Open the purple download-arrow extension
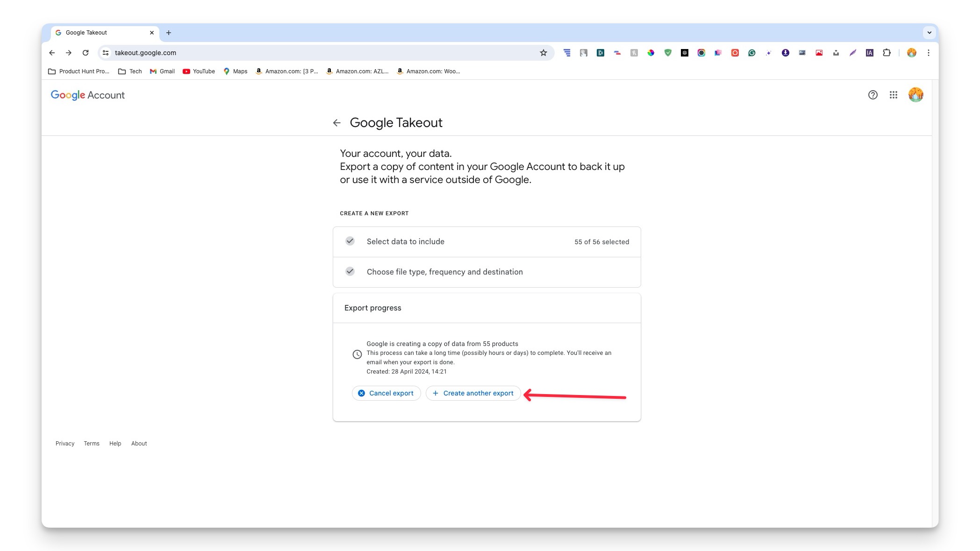This screenshot has height=551, width=980. [x=786, y=53]
